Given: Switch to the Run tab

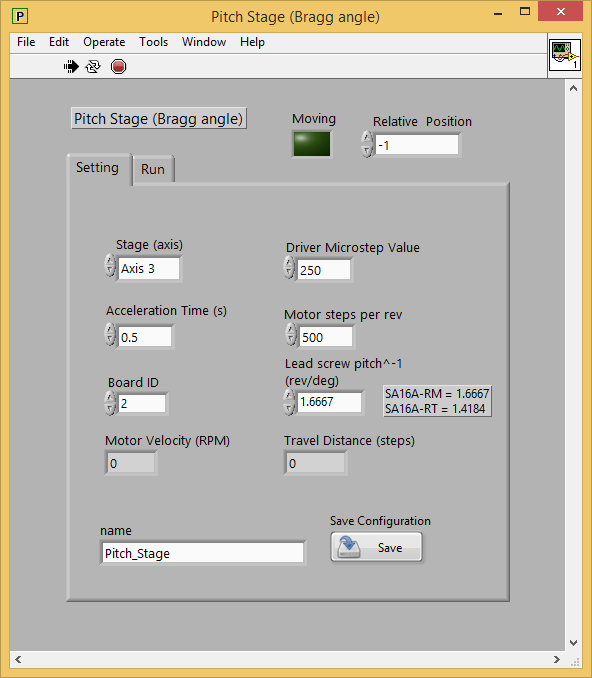Looking at the screenshot, I should click(153, 169).
